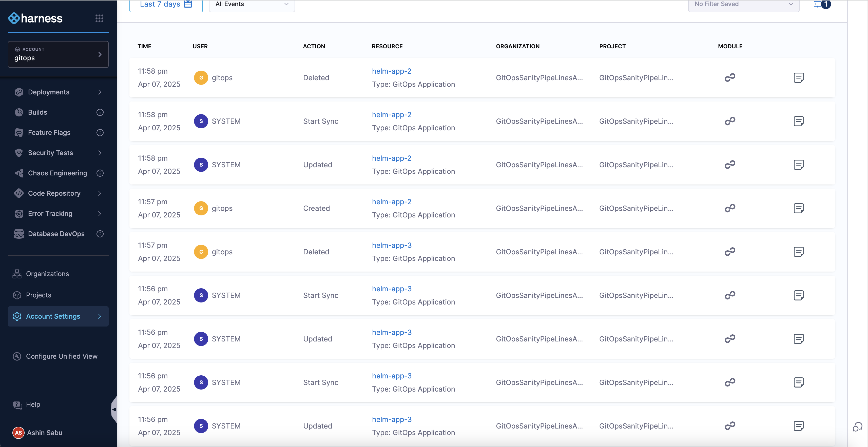Open the helm-app-2 resource link

[x=391, y=71]
